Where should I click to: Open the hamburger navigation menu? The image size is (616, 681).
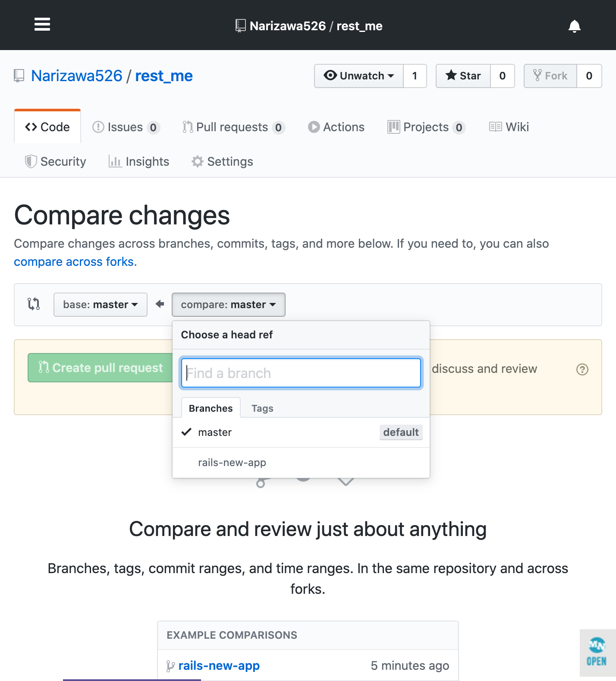coord(42,25)
